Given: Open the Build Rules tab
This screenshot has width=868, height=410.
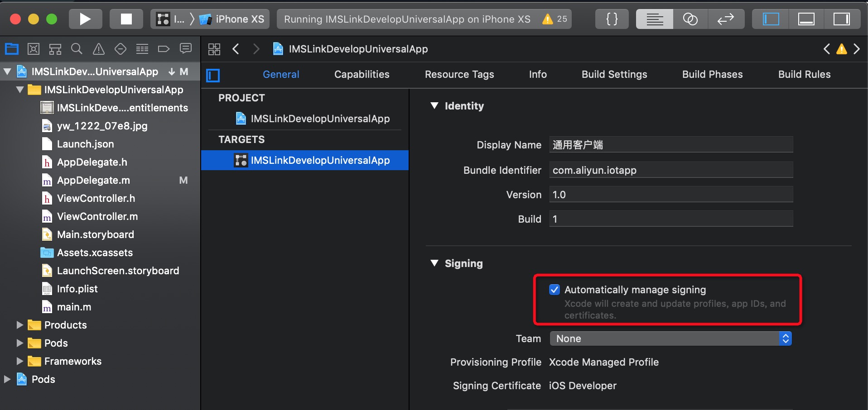Looking at the screenshot, I should (805, 75).
